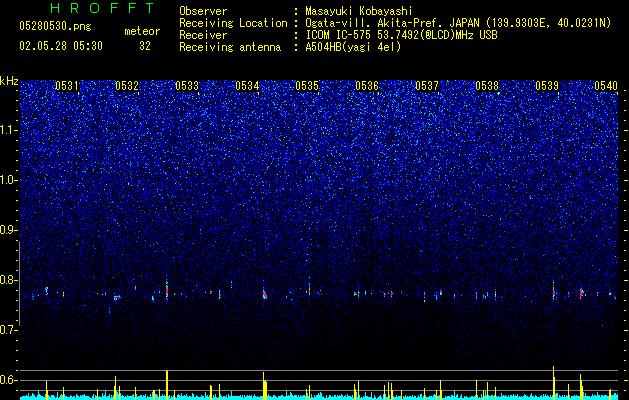Click the observer name Masayuki Kobayashi

[x=358, y=11]
